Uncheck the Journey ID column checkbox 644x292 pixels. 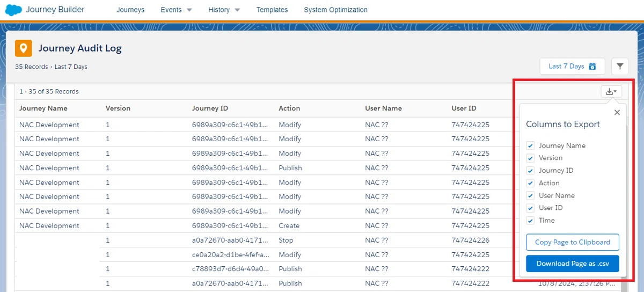pyautogui.click(x=530, y=170)
